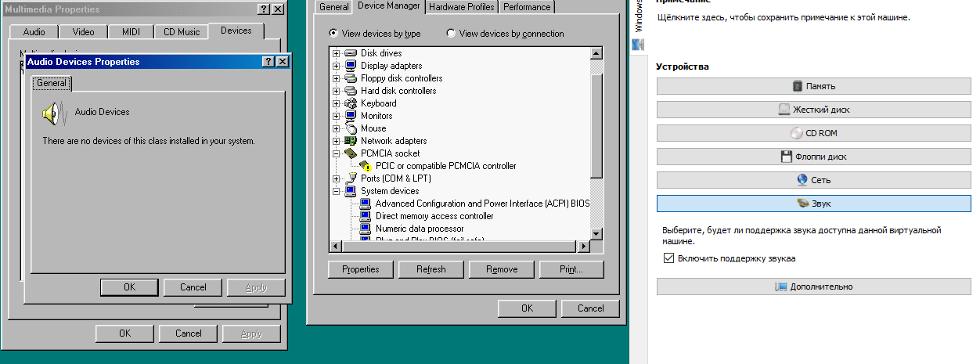The height and width of the screenshot is (364, 980).
Task: Click the Hard disk controllers icon
Action: click(x=351, y=91)
